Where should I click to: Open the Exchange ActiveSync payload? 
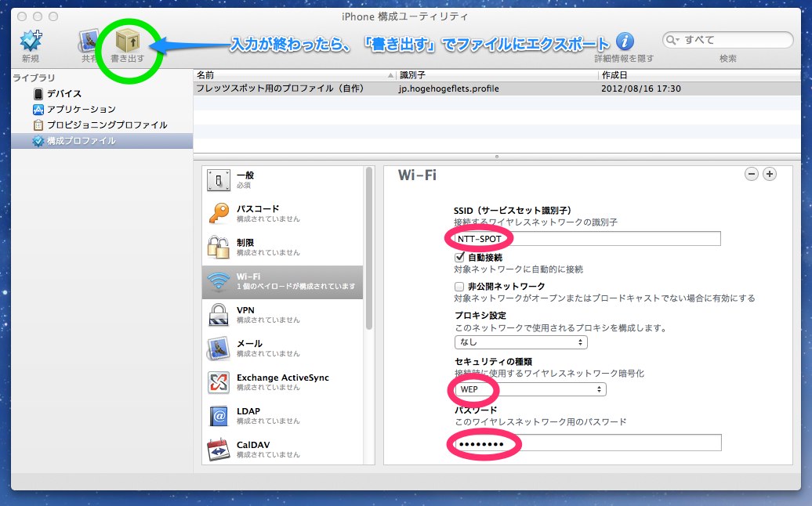tap(283, 381)
